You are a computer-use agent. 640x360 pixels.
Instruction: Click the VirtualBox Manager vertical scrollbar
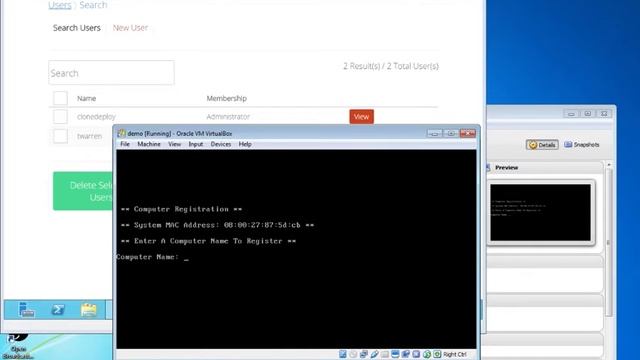(609, 243)
